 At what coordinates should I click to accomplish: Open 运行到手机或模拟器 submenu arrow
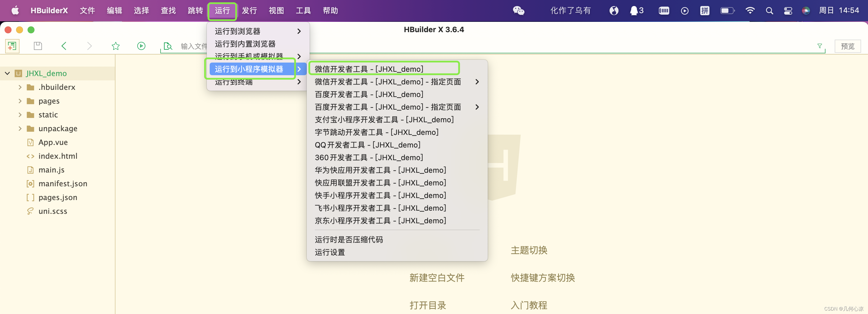(x=299, y=56)
